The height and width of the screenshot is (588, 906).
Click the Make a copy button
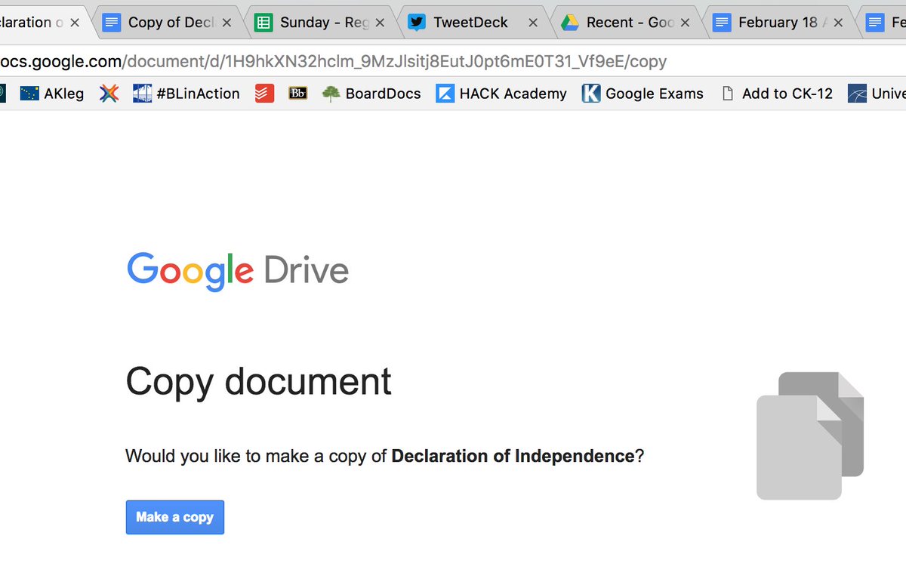click(x=175, y=517)
